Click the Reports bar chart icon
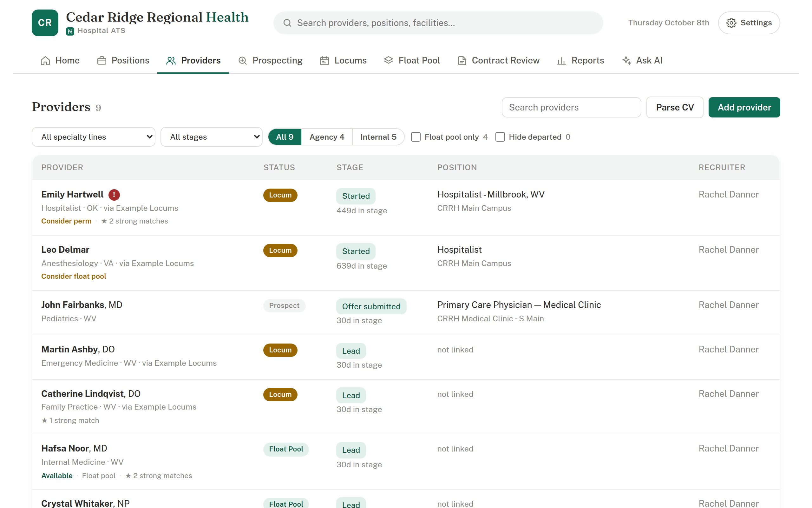This screenshot has height=508, width=812. coord(561,60)
